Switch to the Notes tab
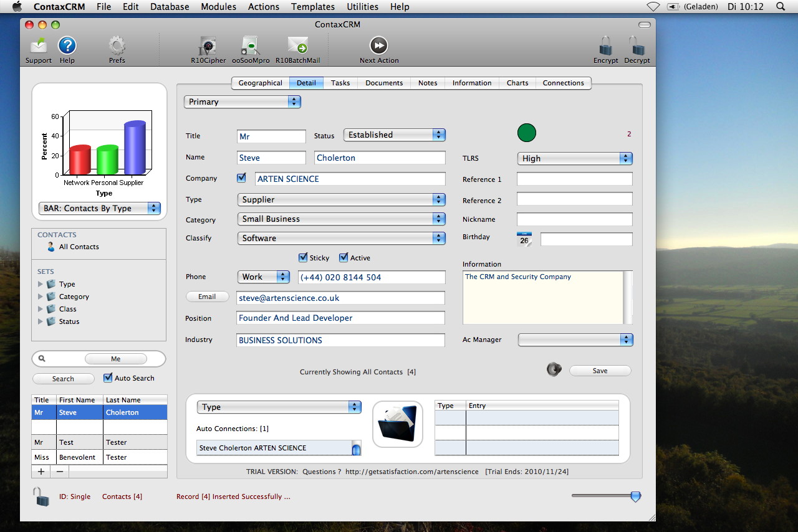The image size is (798, 532). [428, 83]
